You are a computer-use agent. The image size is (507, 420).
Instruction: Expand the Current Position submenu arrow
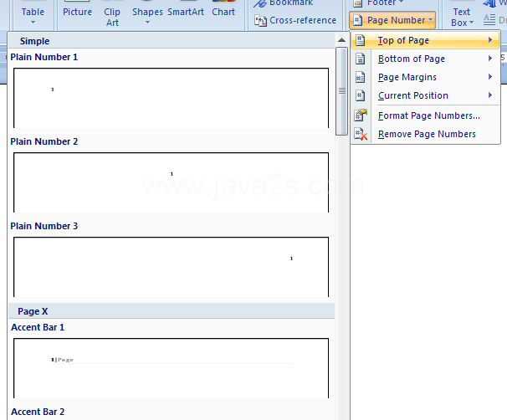click(x=490, y=95)
